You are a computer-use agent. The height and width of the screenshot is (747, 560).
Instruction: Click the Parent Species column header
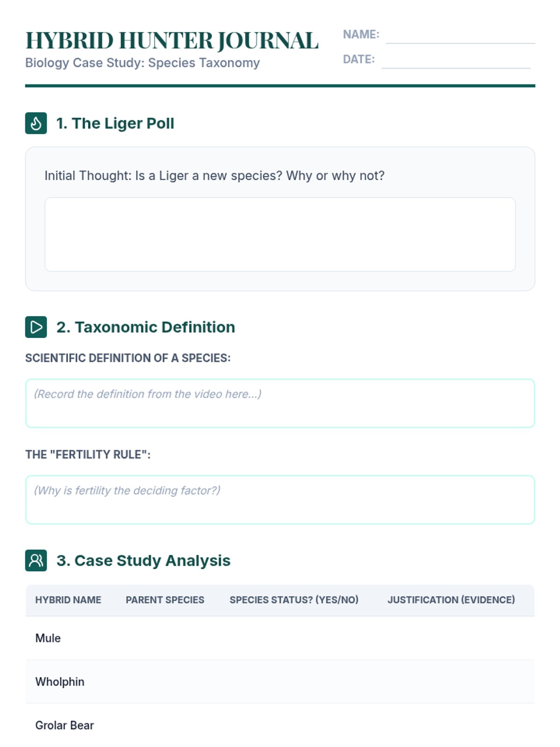(165, 600)
